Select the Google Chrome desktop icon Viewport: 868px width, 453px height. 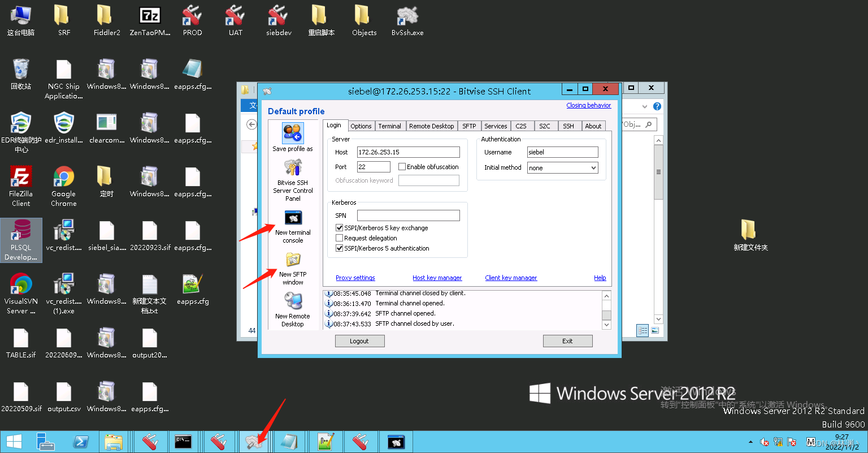(64, 186)
